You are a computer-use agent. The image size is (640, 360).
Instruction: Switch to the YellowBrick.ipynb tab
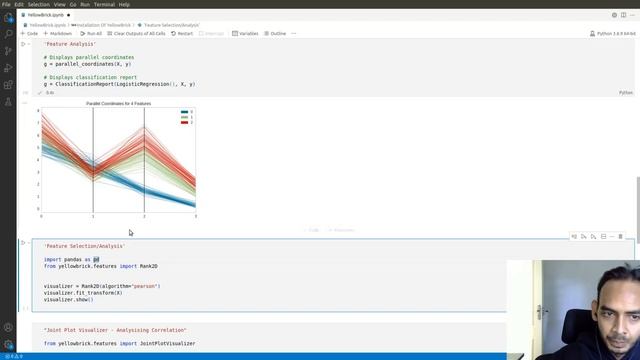click(x=45, y=15)
